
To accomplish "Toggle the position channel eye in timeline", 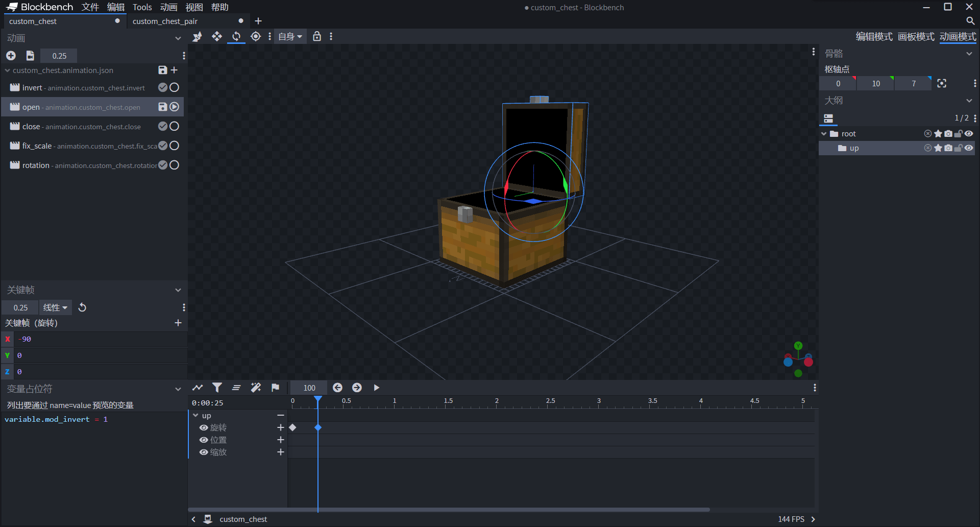I will [x=204, y=440].
